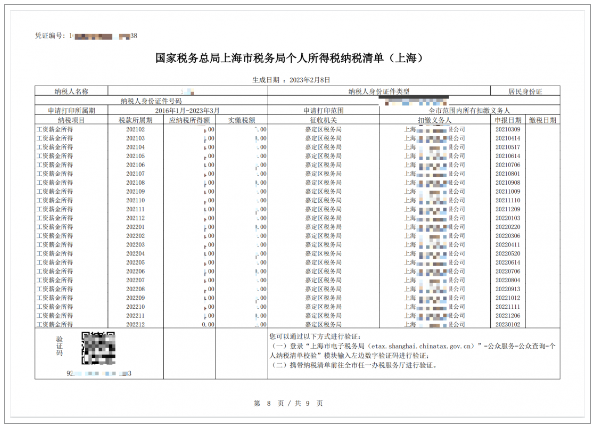599x430 pixels.
Task: Click the 应纳税所得额 column header
Action: tap(189, 120)
